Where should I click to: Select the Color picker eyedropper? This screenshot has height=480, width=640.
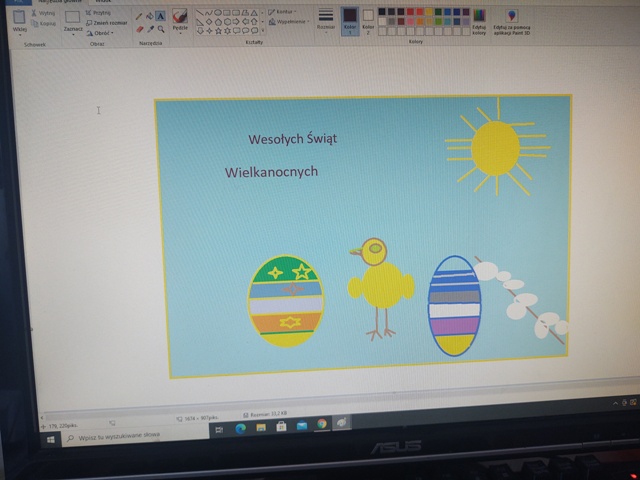[x=151, y=29]
